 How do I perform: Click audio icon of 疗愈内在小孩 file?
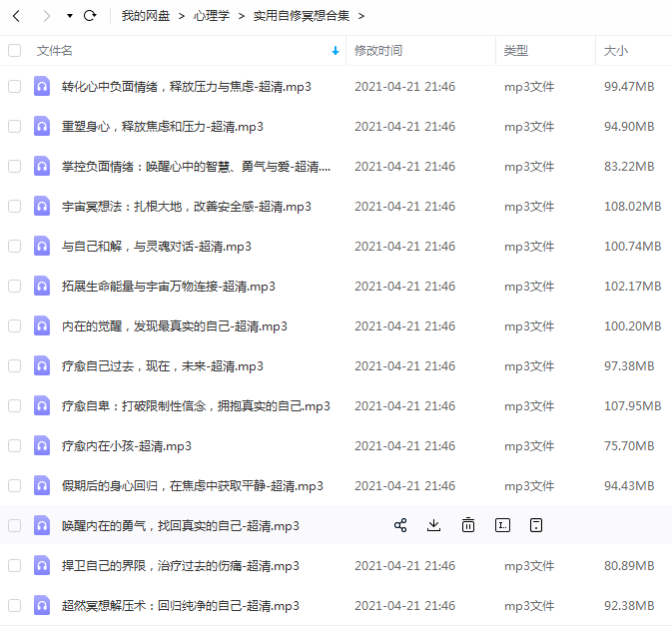pyautogui.click(x=42, y=445)
